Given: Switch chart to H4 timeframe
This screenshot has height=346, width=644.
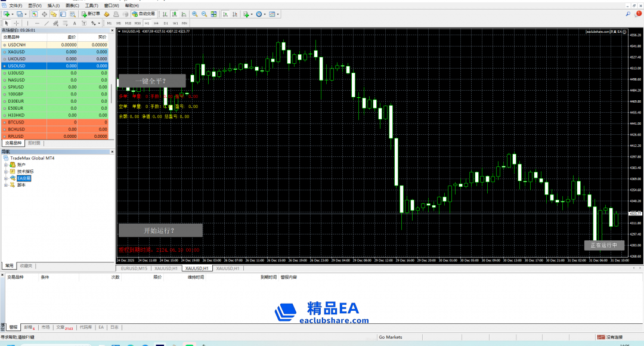Looking at the screenshot, I should pyautogui.click(x=156, y=23).
